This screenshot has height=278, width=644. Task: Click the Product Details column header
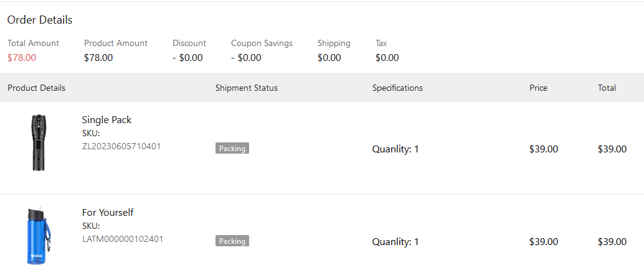coord(36,88)
